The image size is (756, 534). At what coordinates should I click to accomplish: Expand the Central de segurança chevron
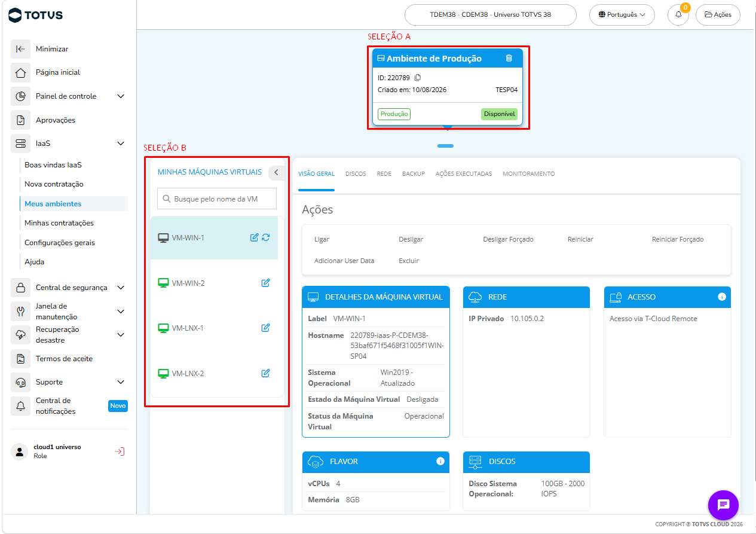[121, 288]
